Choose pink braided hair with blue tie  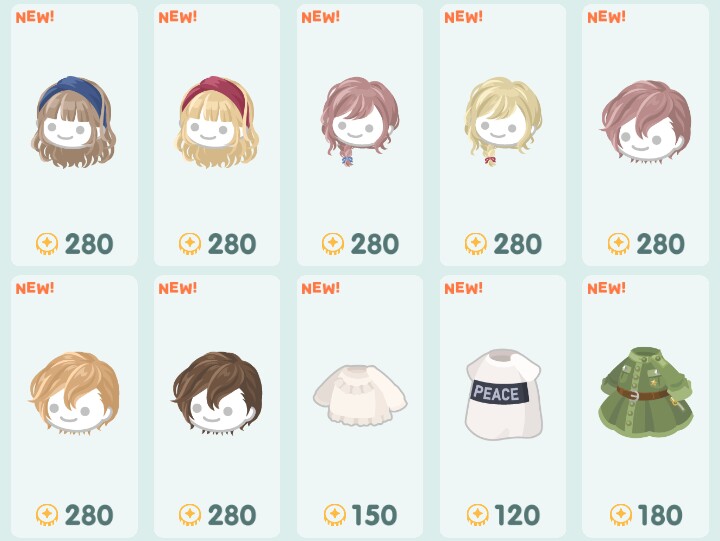pyautogui.click(x=360, y=121)
